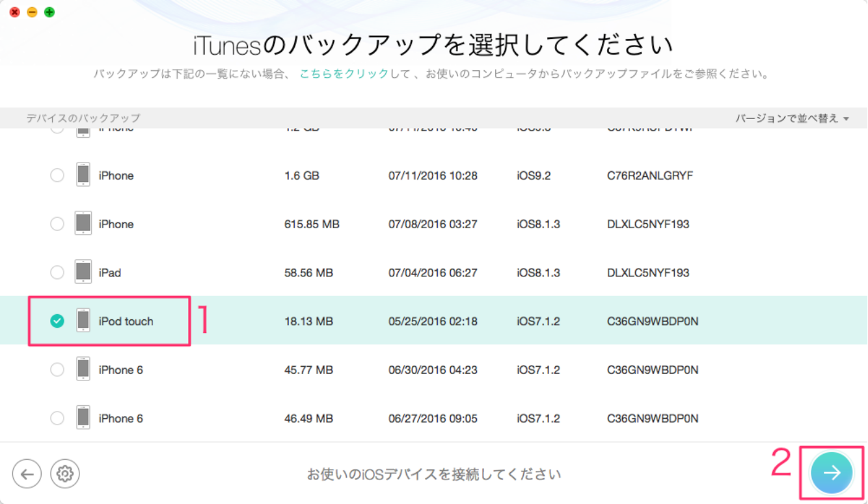Maximize the window with the green button
Screen dimensions: 868x504
(x=49, y=12)
